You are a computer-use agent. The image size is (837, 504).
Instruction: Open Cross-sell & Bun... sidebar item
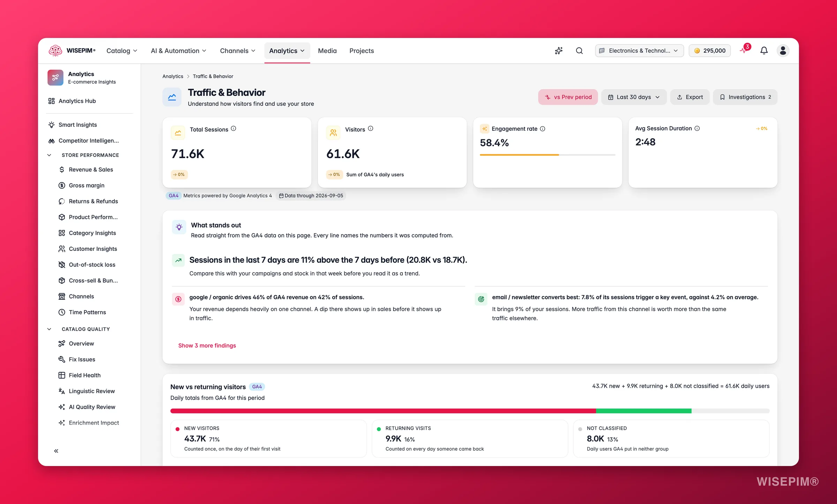pyautogui.click(x=94, y=280)
